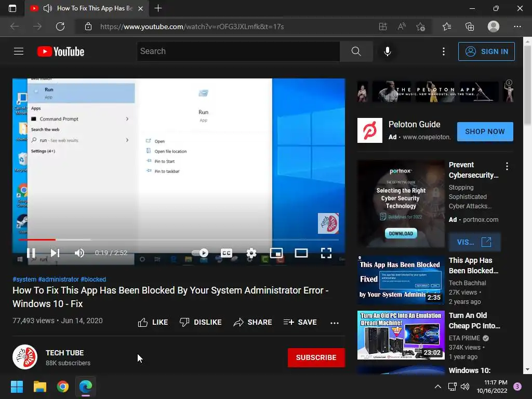Open the Favorites list
Viewport: 532px width, 399px height.
pyautogui.click(x=447, y=26)
